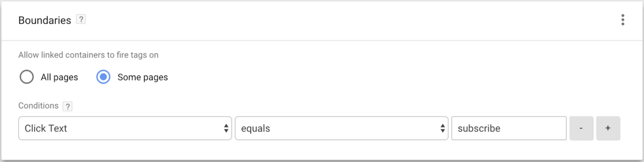This screenshot has height=162, width=644.
Task: Click the stepper arrows on equals selector
Action: (442, 128)
